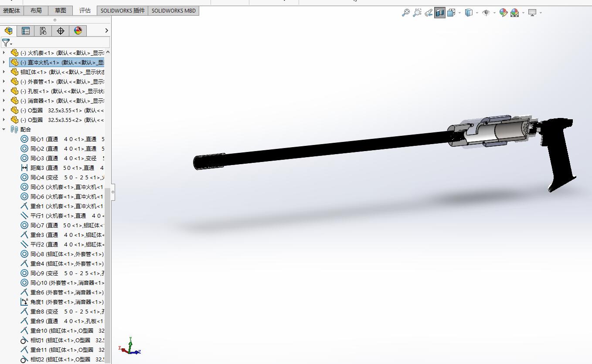Click the View Orientation cube icon

pos(451,13)
